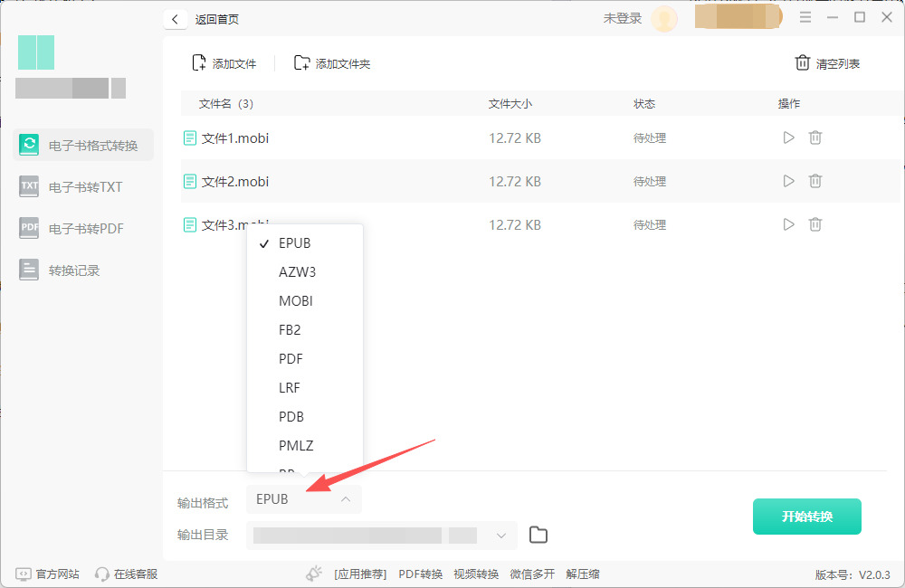Click the 未登录 login text

point(623,18)
